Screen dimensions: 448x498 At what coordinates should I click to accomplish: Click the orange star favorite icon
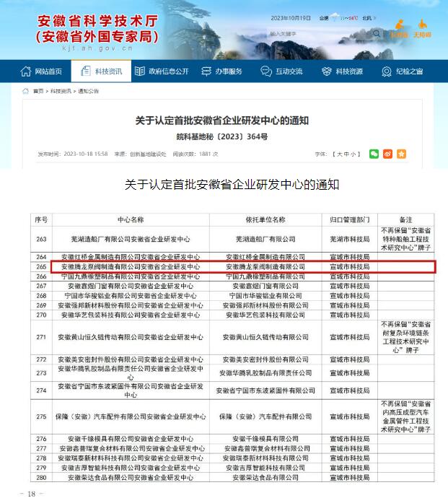[x=401, y=154]
